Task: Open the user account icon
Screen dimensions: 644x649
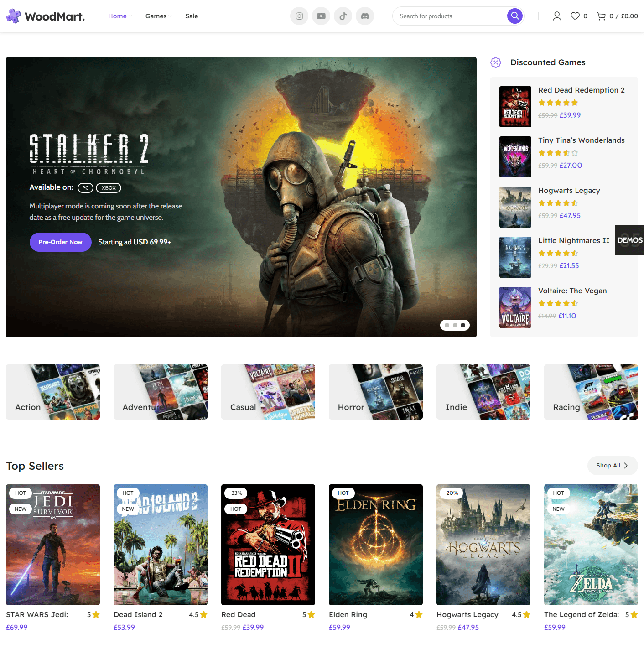Action: tap(557, 16)
